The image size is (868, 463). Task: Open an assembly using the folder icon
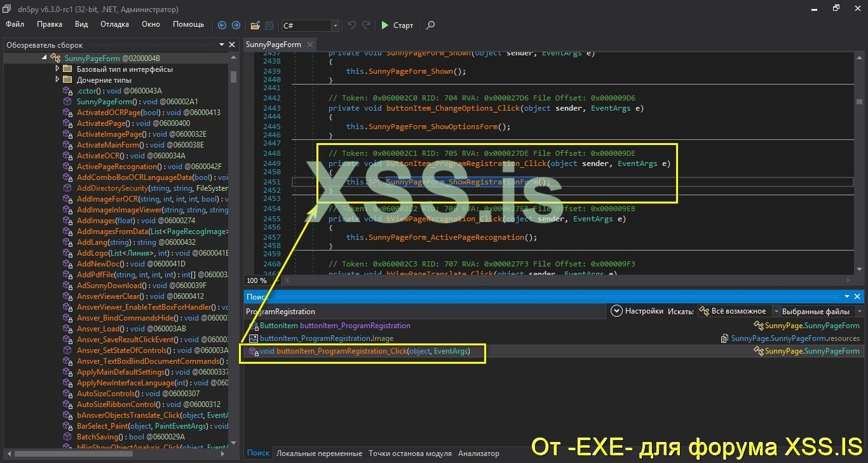tap(254, 25)
